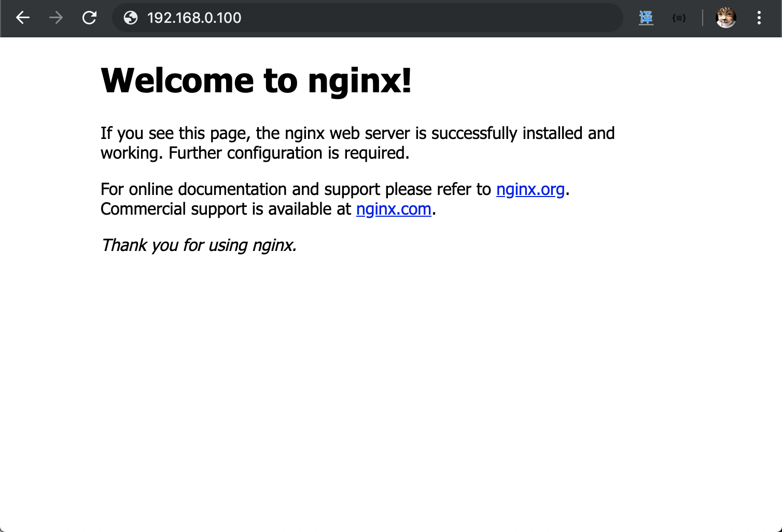Screen dimensions: 782x532
Task: Open the nginx.org link
Action: 530,189
